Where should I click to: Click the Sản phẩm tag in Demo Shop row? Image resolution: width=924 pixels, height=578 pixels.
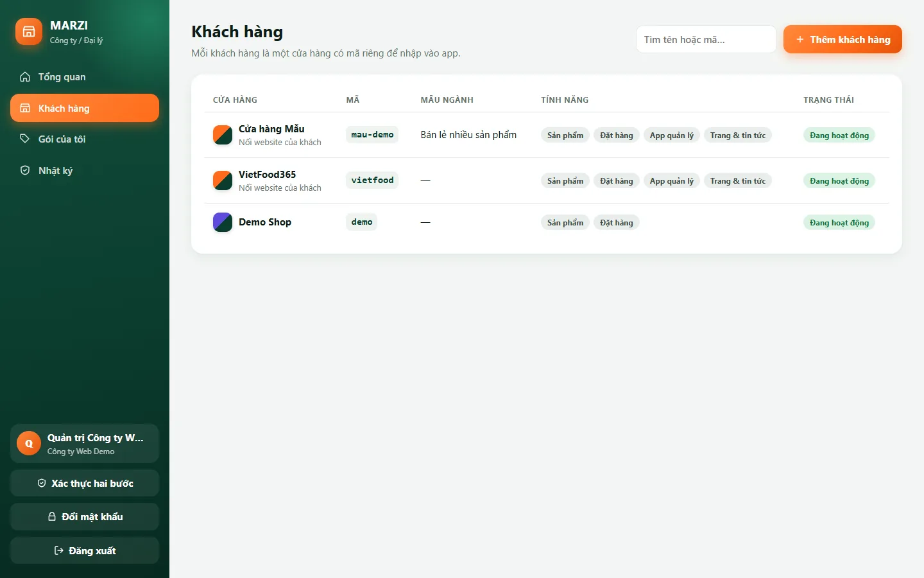pos(565,222)
